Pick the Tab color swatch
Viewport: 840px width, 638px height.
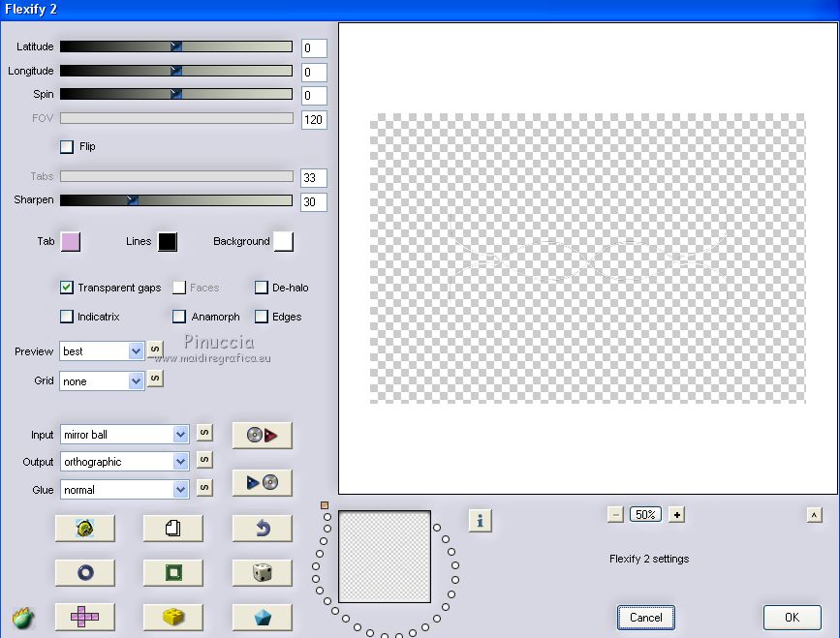(71, 241)
